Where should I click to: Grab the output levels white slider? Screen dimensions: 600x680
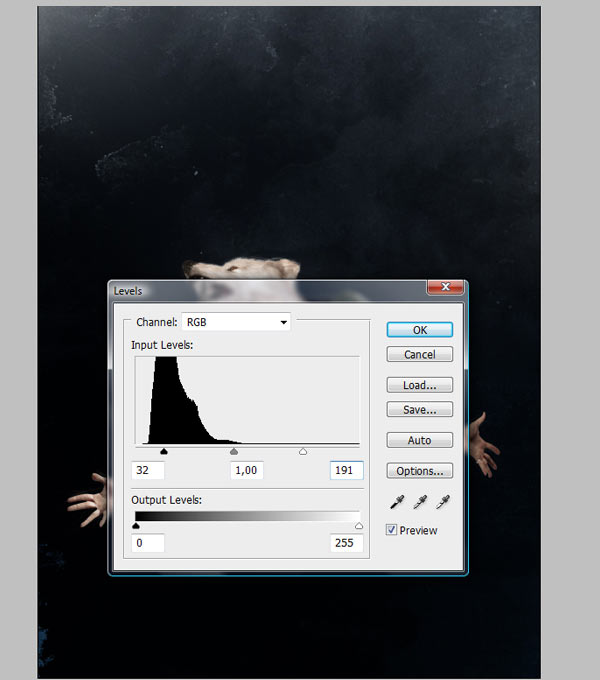(x=359, y=526)
